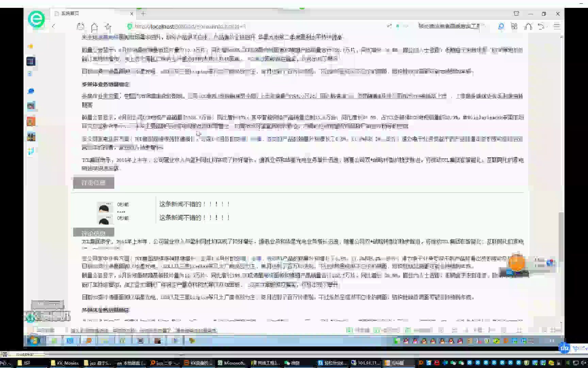Close the 系统首页 tab
588x368 pixels.
(x=132, y=14)
